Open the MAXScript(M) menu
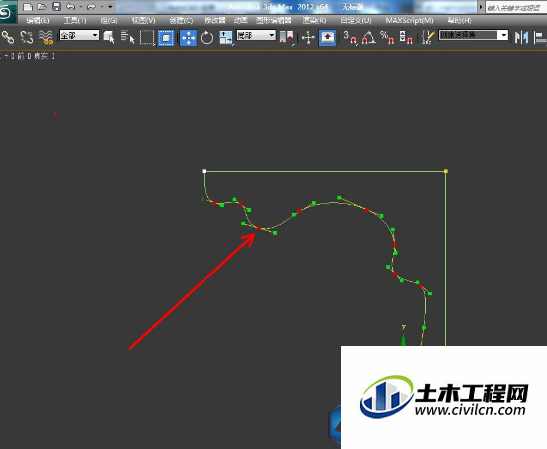Screen dimensions: 547x449 410,21
